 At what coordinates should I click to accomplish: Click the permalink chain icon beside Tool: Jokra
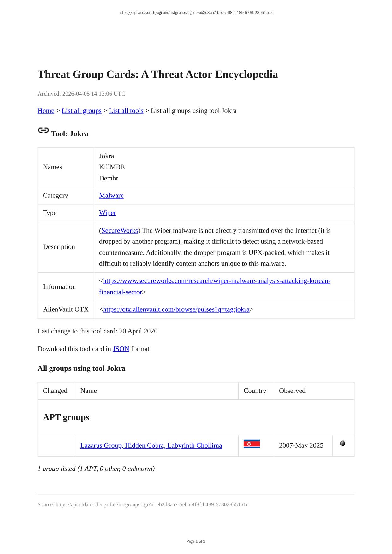pyautogui.click(x=43, y=130)
